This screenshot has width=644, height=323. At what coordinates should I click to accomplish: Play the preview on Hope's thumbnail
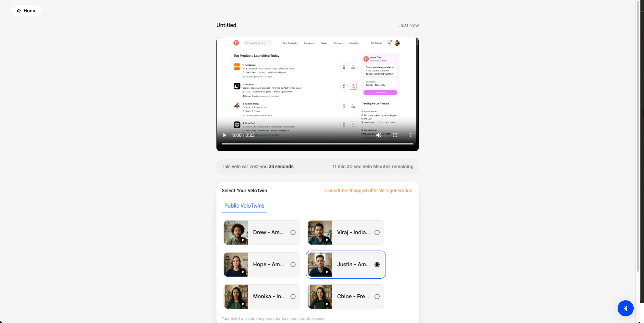[243, 272]
